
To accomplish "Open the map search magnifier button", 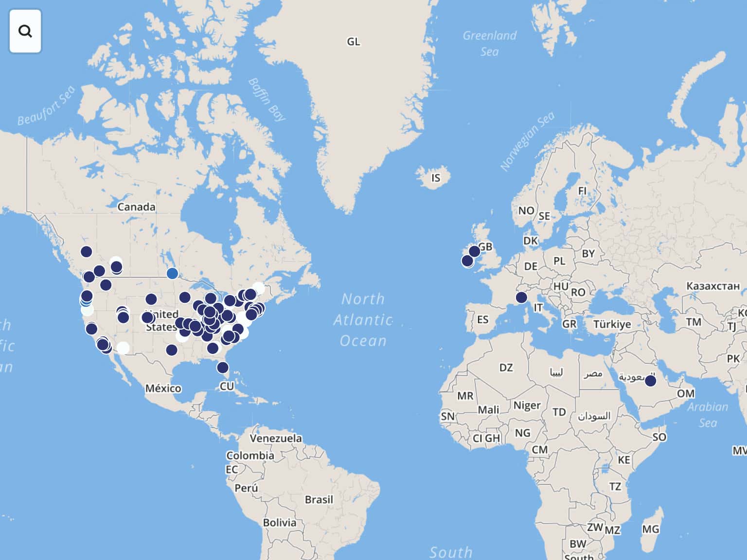I will (25, 31).
